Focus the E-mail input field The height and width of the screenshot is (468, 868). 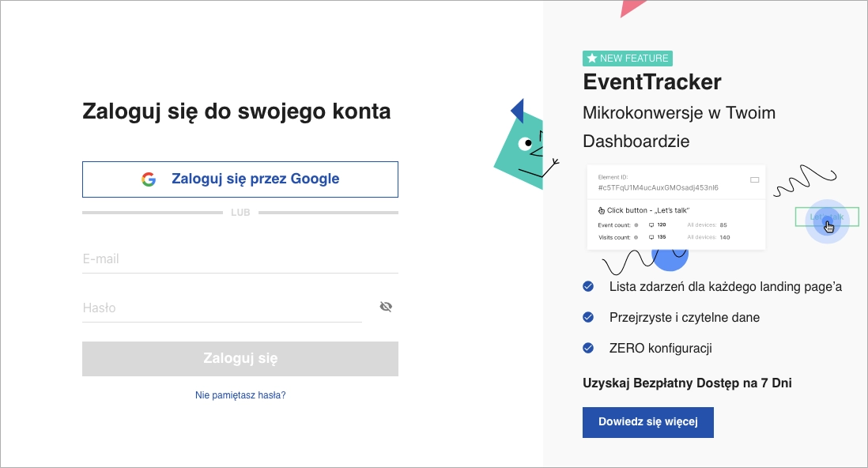240,259
